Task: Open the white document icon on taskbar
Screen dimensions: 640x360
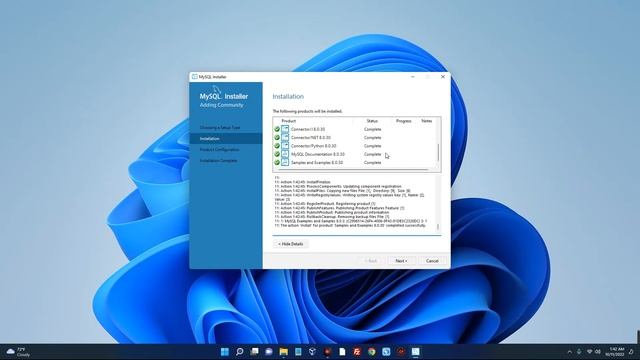Action: point(342,352)
